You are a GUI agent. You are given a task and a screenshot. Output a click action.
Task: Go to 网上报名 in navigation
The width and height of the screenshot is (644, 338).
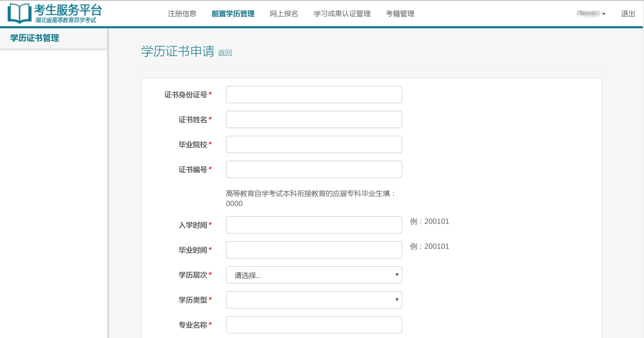click(284, 14)
